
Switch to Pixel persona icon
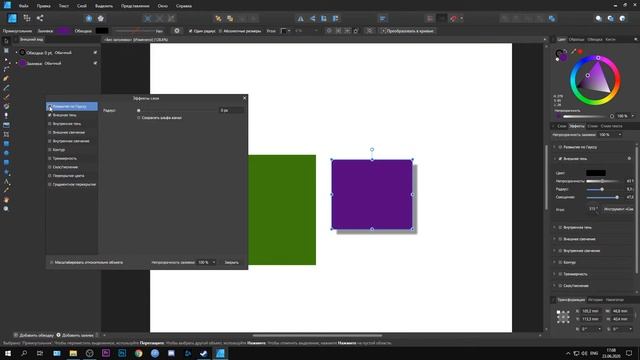(x=27, y=18)
